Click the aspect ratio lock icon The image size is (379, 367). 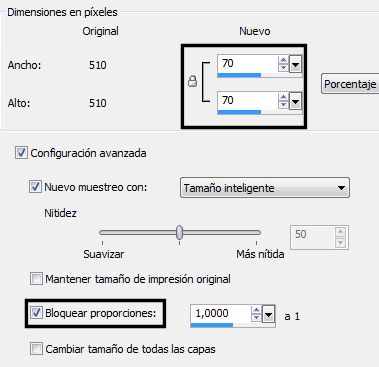coord(192,81)
